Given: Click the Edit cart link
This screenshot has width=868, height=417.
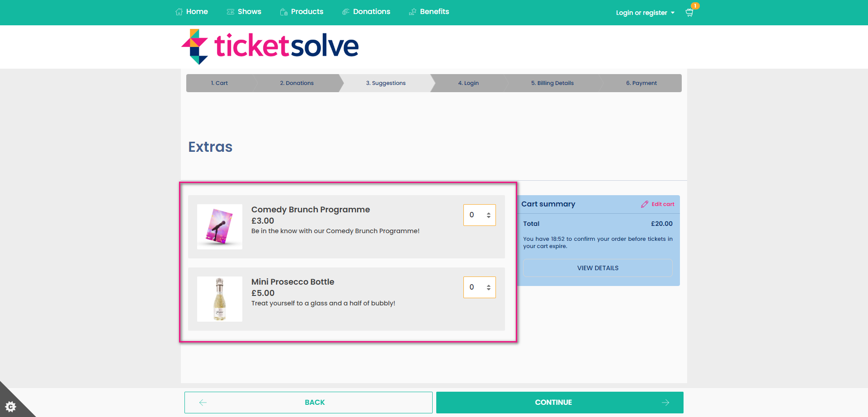Looking at the screenshot, I should click(663, 204).
